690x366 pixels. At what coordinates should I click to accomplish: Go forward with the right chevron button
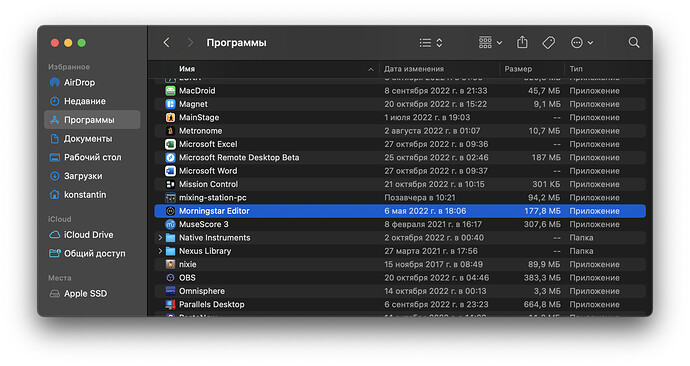pos(190,43)
